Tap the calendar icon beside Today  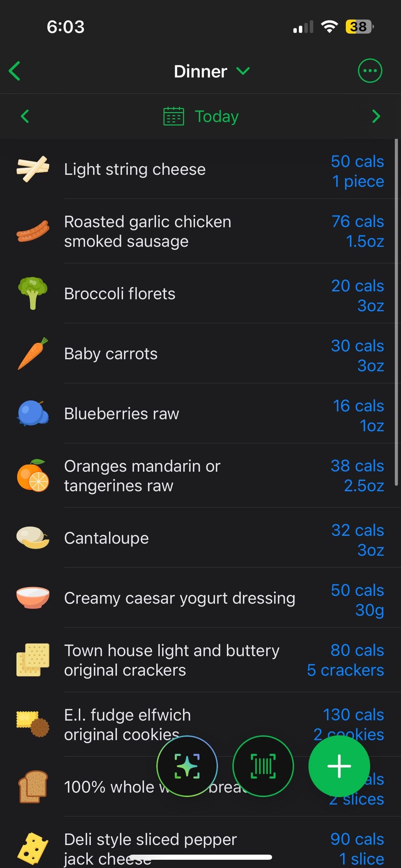[x=173, y=116]
